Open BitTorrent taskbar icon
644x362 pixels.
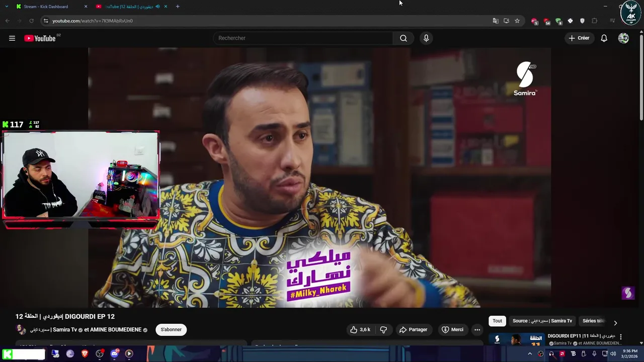[70, 354]
